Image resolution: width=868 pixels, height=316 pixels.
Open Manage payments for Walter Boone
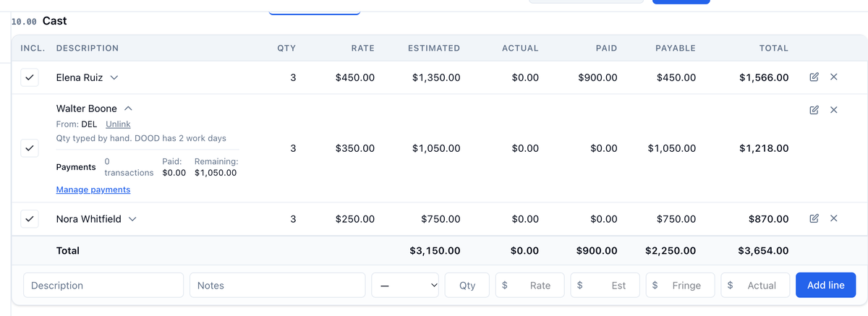click(93, 189)
